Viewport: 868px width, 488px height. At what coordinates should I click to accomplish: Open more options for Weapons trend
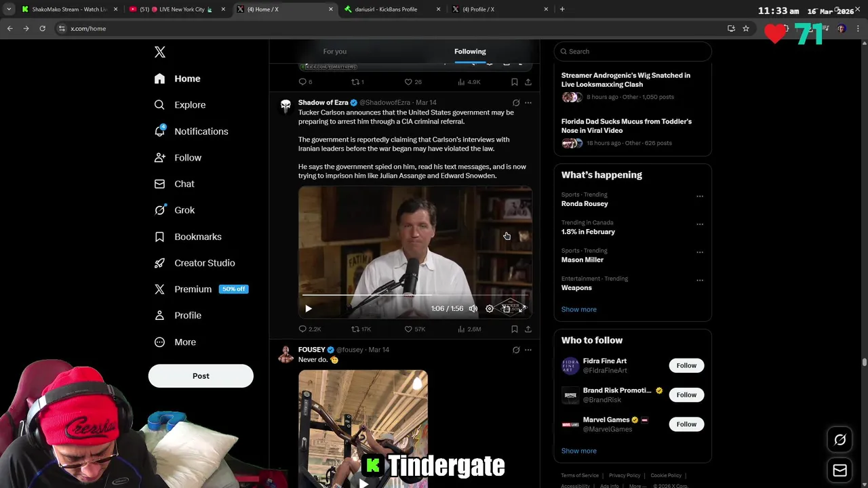pyautogui.click(x=700, y=280)
